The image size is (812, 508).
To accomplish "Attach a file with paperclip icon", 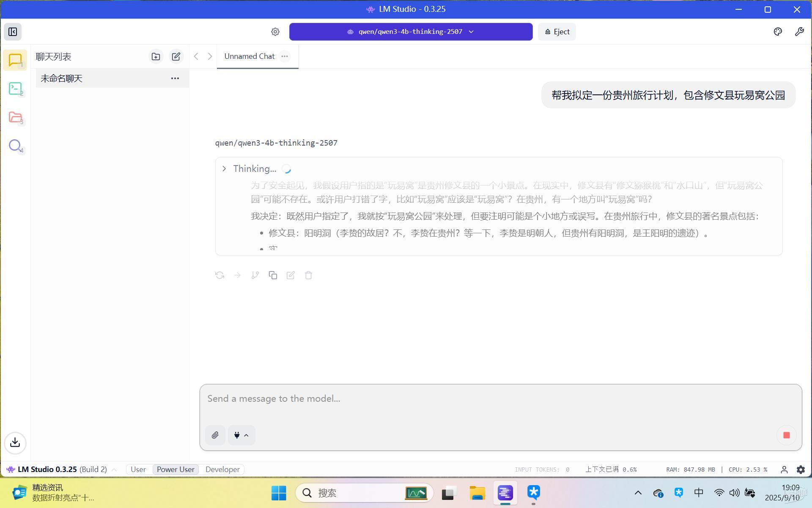I will point(215,435).
